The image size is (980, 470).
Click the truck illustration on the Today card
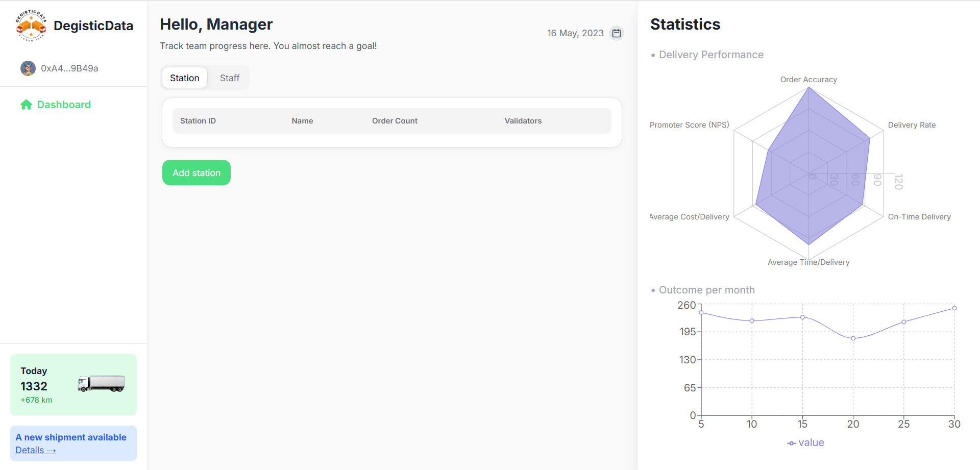pyautogui.click(x=101, y=384)
